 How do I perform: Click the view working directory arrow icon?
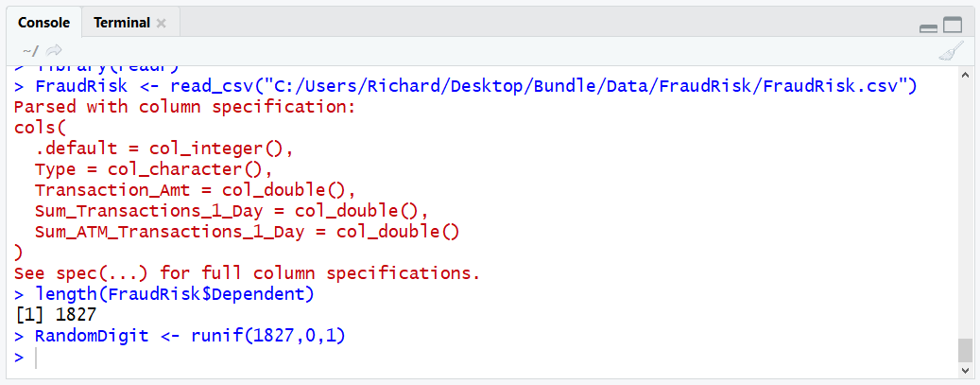pyautogui.click(x=55, y=51)
